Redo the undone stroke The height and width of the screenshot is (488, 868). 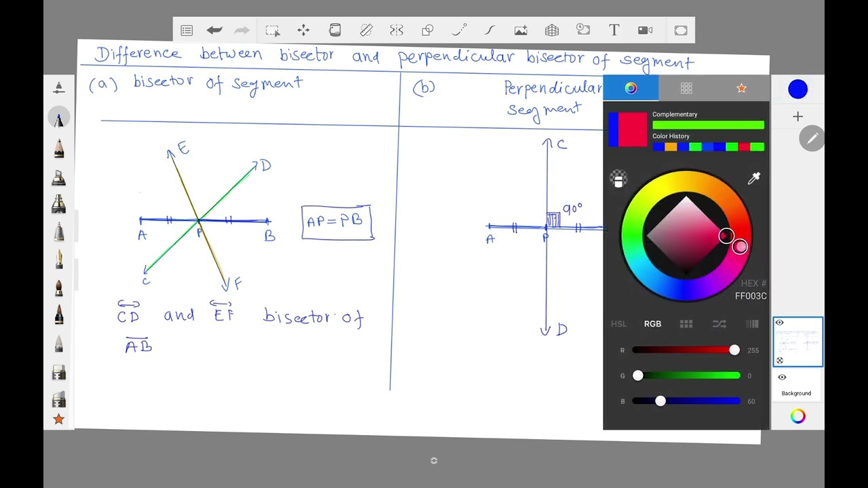point(242,30)
